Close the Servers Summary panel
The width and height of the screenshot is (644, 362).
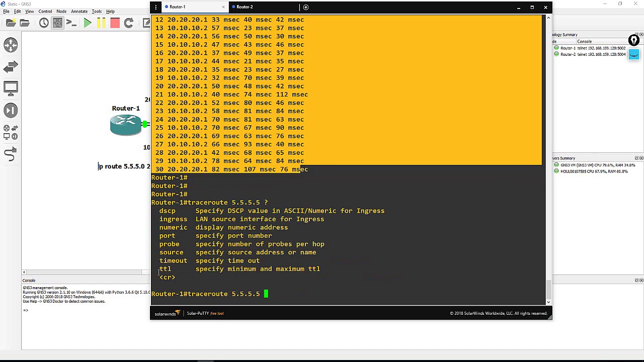[641, 158]
